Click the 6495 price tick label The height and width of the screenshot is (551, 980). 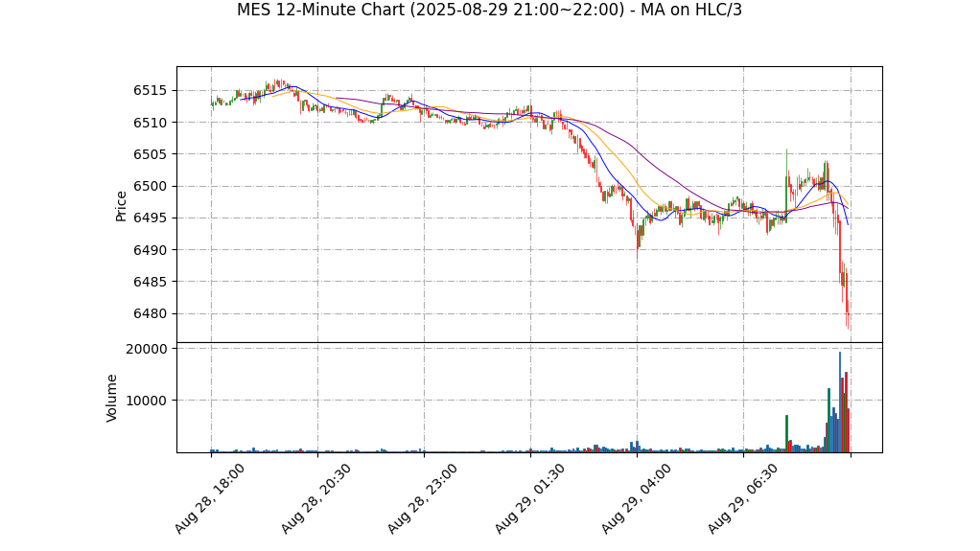(x=150, y=218)
